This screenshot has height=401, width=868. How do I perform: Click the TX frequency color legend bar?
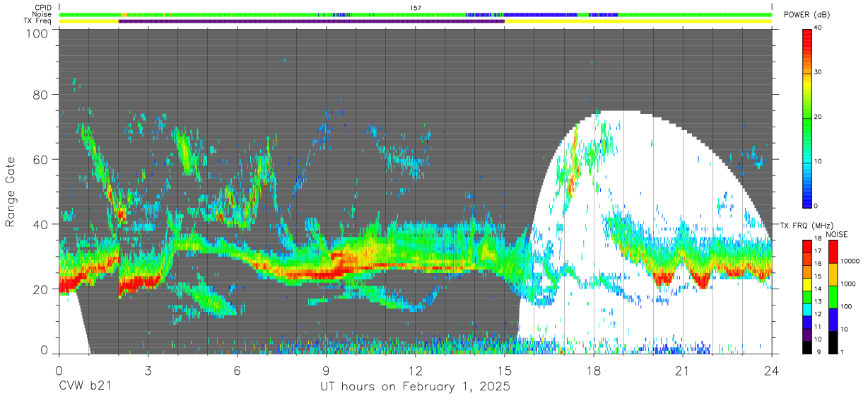point(807,296)
